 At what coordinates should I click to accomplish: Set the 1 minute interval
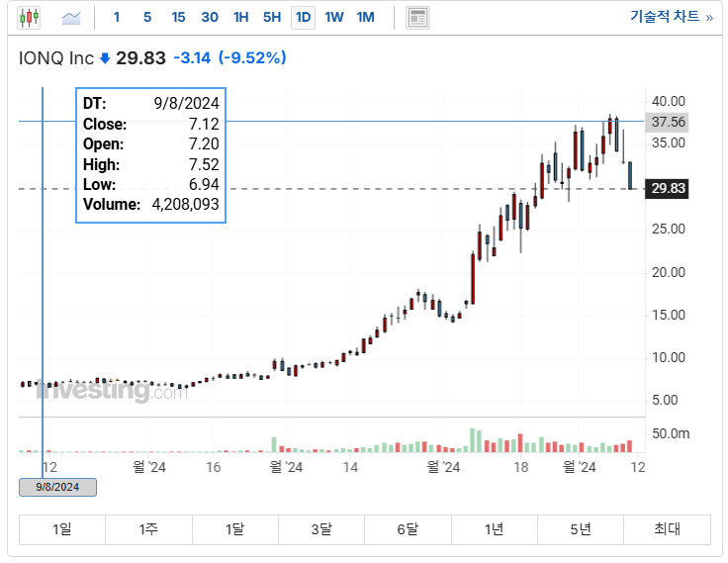[x=117, y=18]
